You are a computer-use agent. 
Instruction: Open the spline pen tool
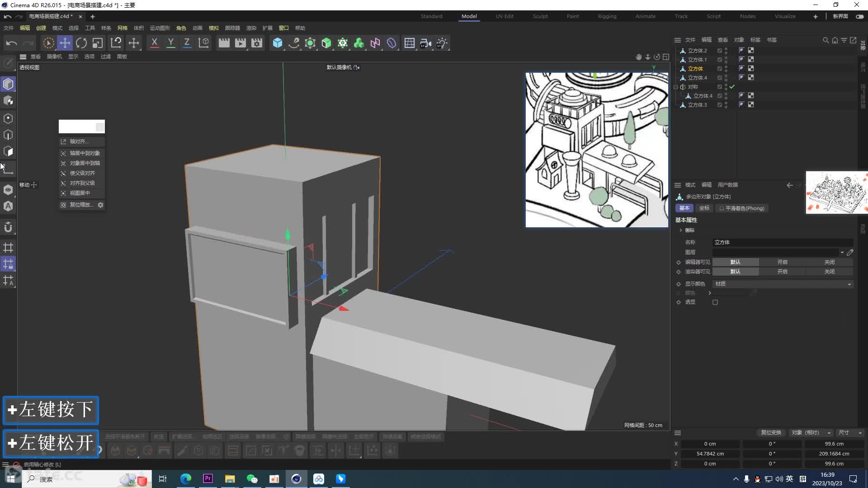[x=294, y=43]
